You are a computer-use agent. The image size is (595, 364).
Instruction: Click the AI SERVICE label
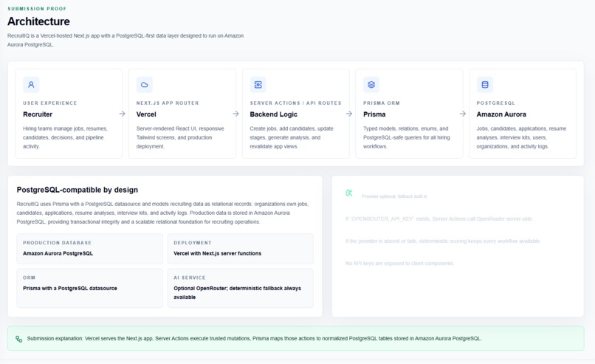(190, 278)
